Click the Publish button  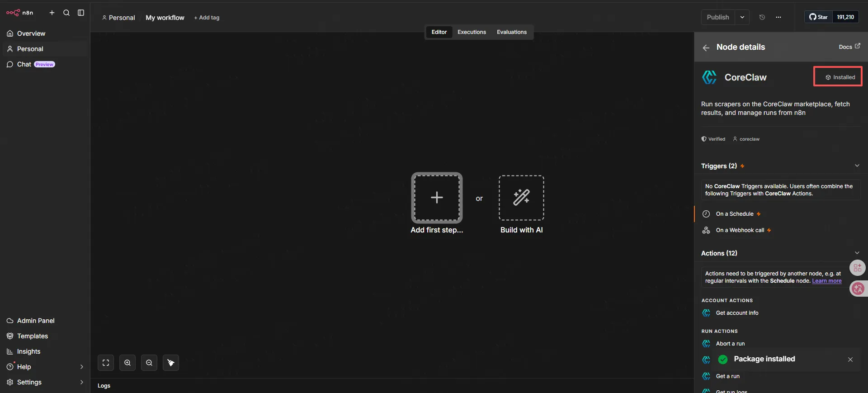718,17
